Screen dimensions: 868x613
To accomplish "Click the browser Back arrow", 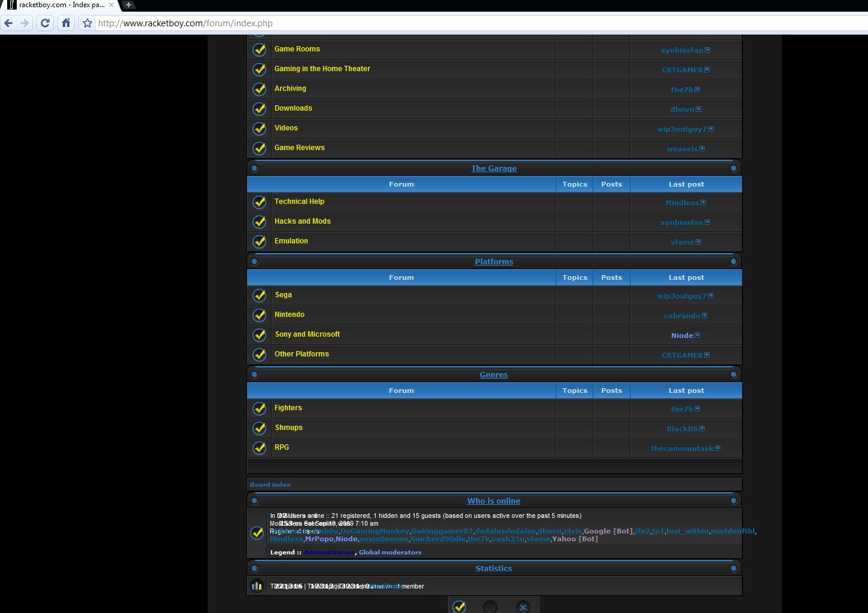I will pos(8,23).
